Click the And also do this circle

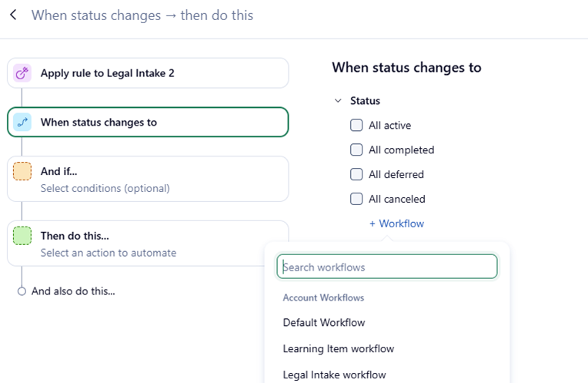(22, 291)
